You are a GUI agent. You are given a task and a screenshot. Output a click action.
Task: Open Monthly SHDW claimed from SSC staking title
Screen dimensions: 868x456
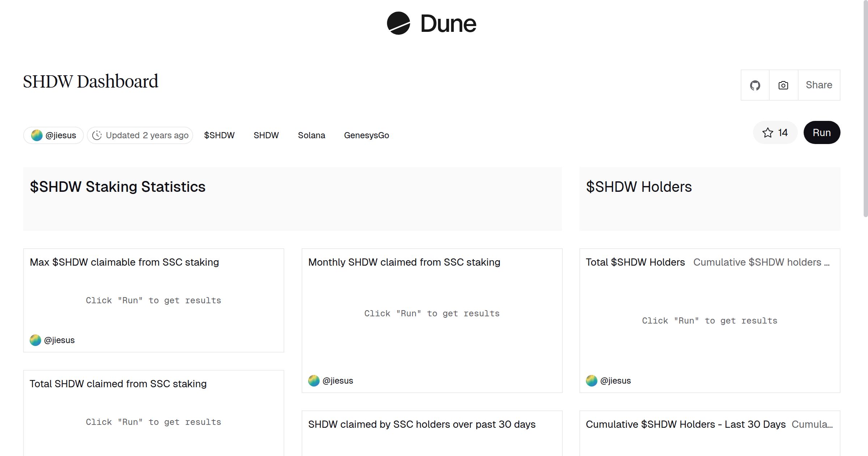point(404,262)
